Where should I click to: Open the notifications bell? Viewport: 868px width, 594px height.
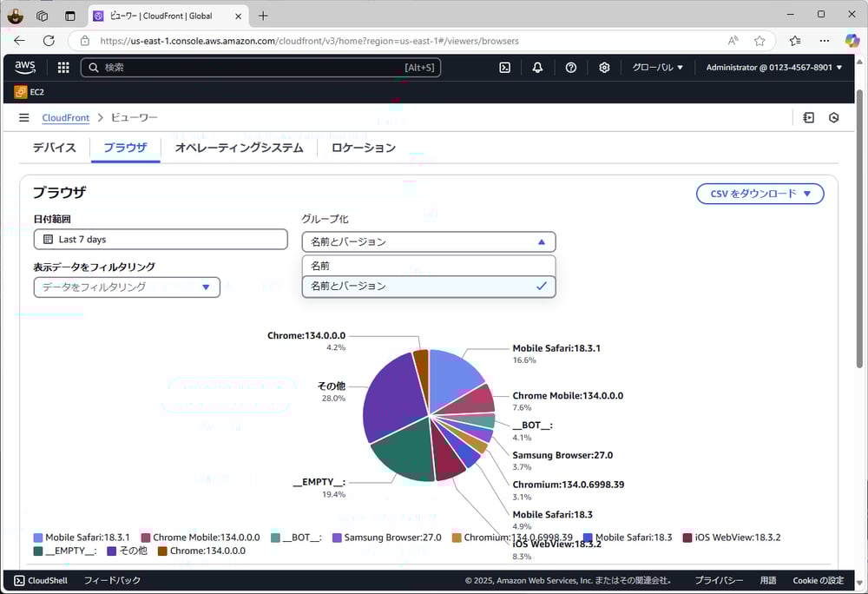click(537, 68)
